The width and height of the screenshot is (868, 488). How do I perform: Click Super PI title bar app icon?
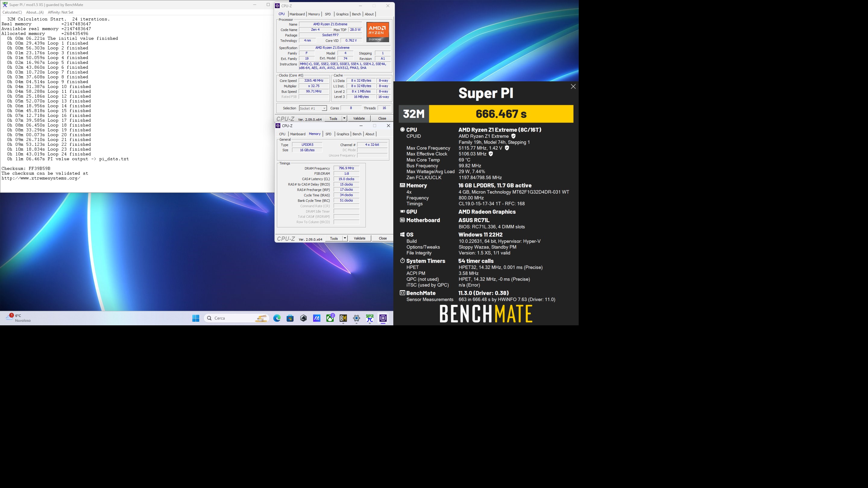pos(5,5)
